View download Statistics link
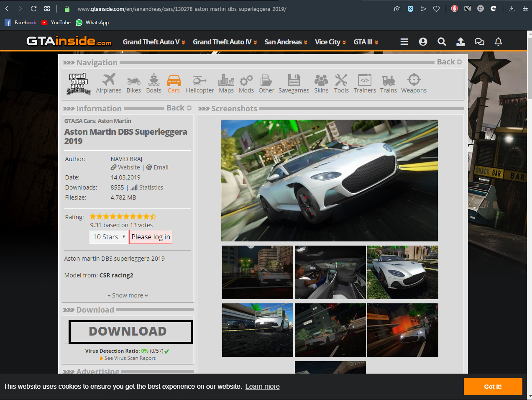Image resolution: width=532 pixels, height=400 pixels. (147, 187)
